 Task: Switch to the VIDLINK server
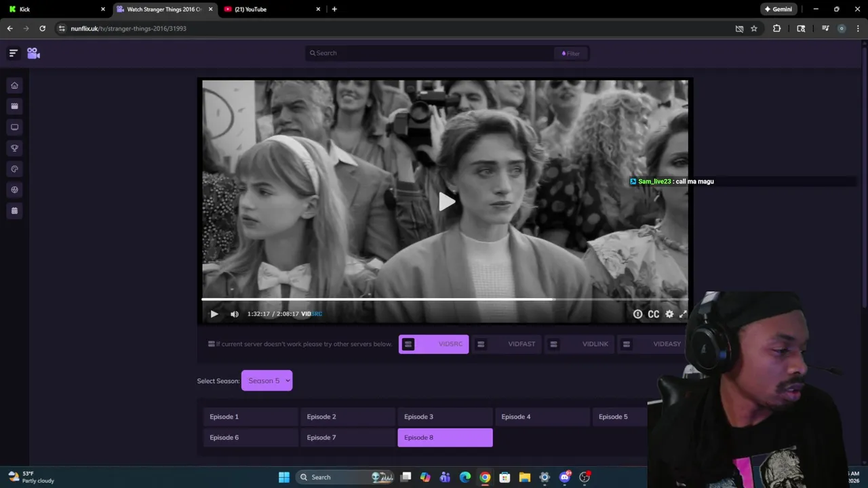coord(580,344)
